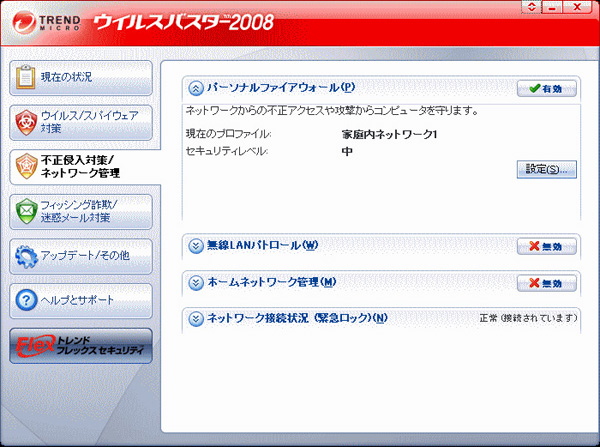Close the ウイルスバスター2008 window
The width and height of the screenshot is (600, 447).
click(x=577, y=7)
